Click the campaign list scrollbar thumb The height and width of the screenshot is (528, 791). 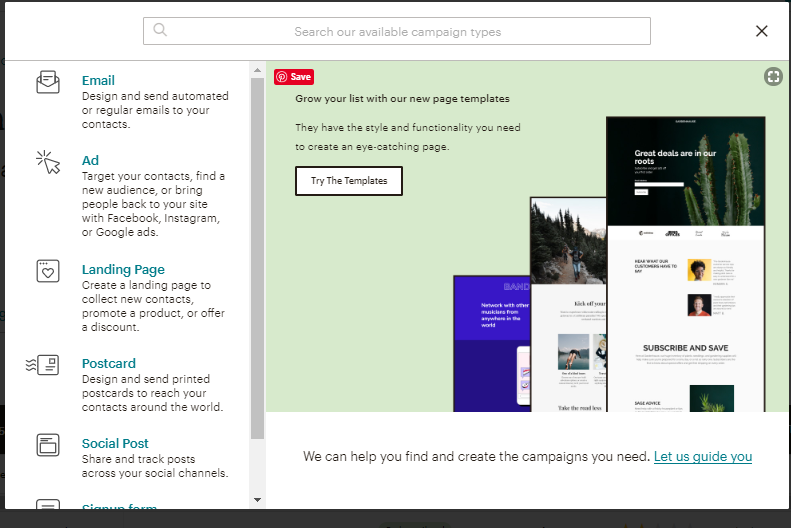[x=257, y=258]
